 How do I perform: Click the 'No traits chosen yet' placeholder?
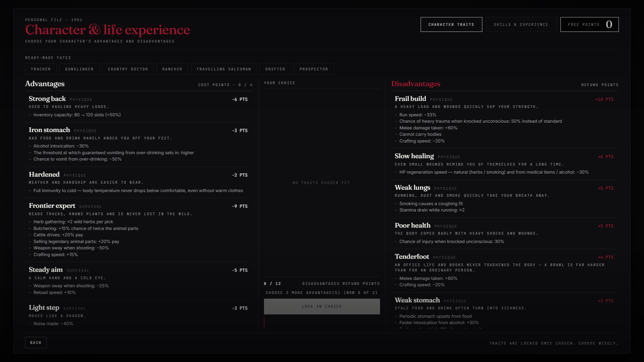[321, 183]
